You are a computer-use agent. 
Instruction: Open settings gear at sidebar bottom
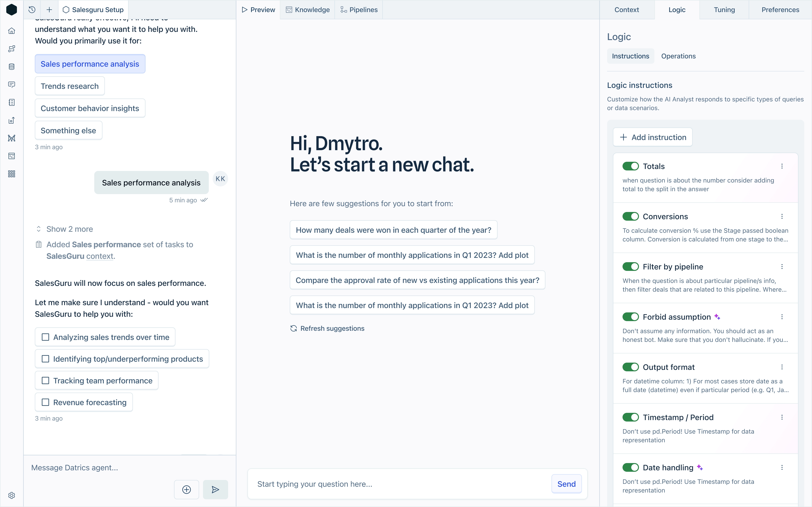coord(12,495)
